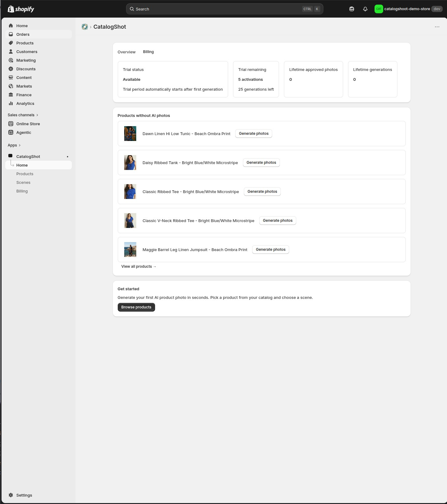447x504 pixels.
Task: Click the Analytics bar chart icon
Action: [11, 103]
